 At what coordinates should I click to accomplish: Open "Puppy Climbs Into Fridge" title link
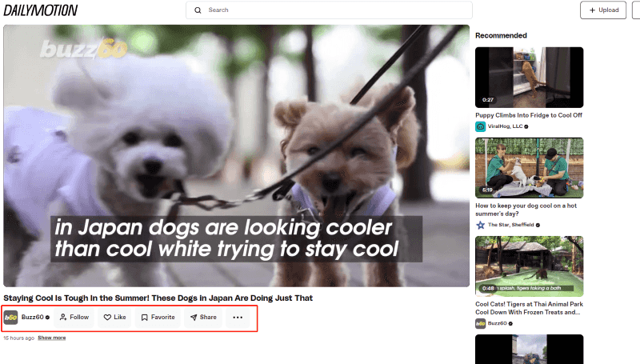click(x=528, y=114)
